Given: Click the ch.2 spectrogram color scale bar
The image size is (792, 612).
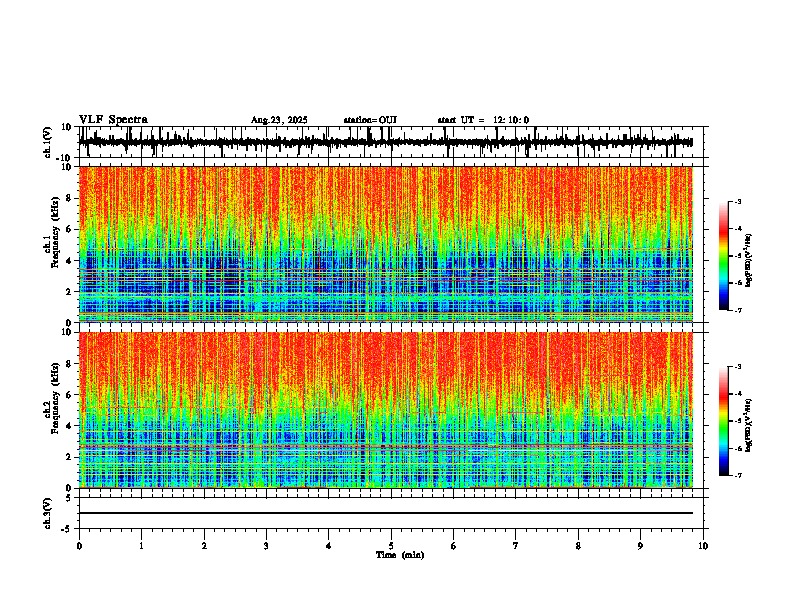Looking at the screenshot, I should coord(724,421).
